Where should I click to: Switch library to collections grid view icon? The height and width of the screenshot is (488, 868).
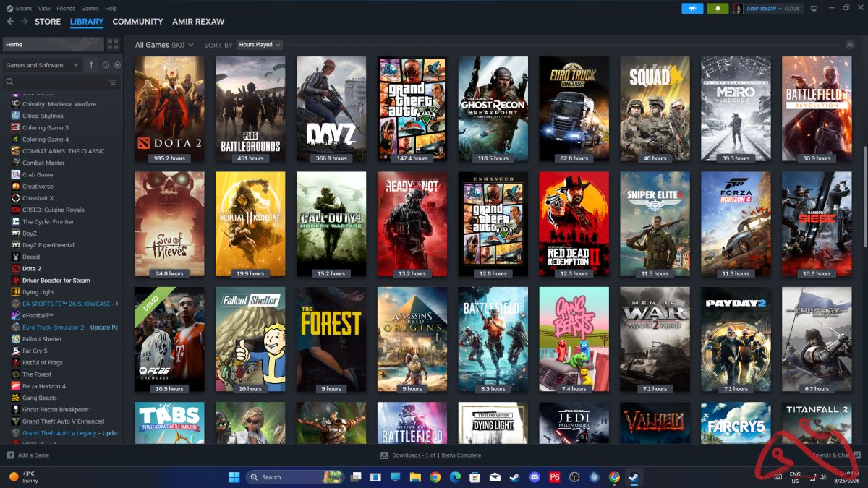(x=113, y=44)
